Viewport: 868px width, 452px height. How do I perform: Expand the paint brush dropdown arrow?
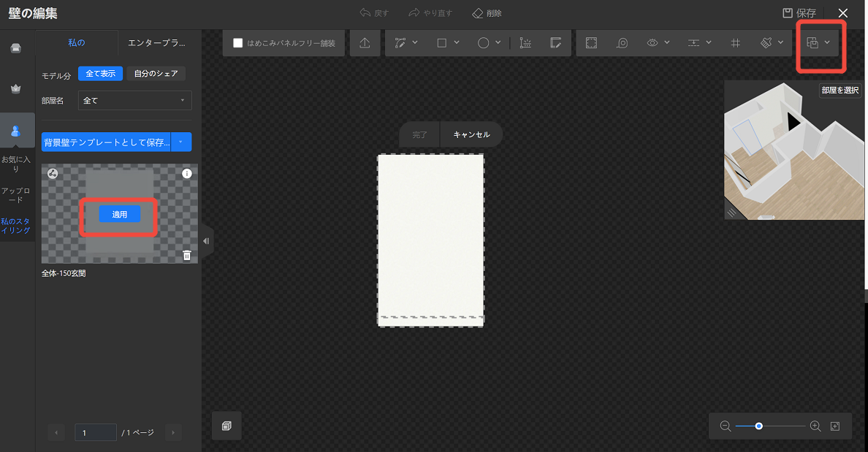pos(780,42)
